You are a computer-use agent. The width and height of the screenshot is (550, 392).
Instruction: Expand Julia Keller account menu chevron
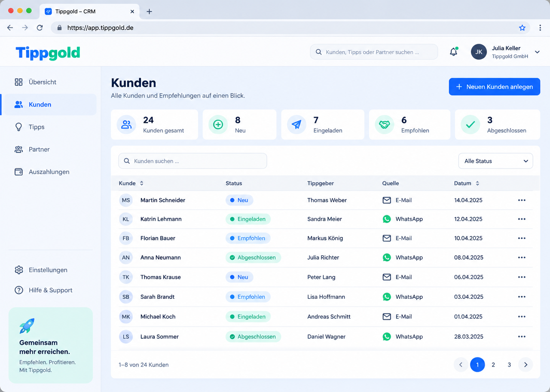(x=537, y=52)
